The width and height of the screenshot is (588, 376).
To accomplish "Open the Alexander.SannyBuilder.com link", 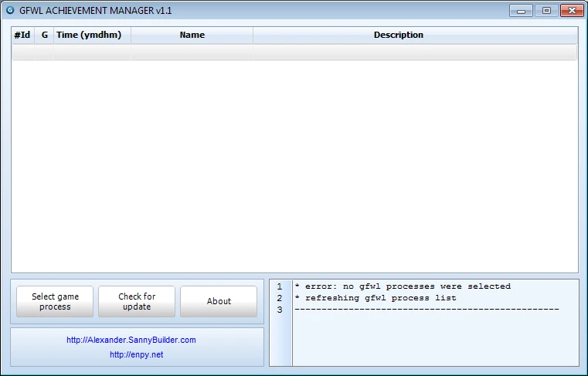I will [131, 340].
